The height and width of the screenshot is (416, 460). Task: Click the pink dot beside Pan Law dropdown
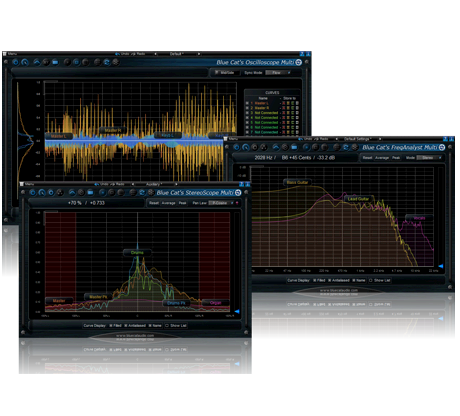[x=237, y=203]
